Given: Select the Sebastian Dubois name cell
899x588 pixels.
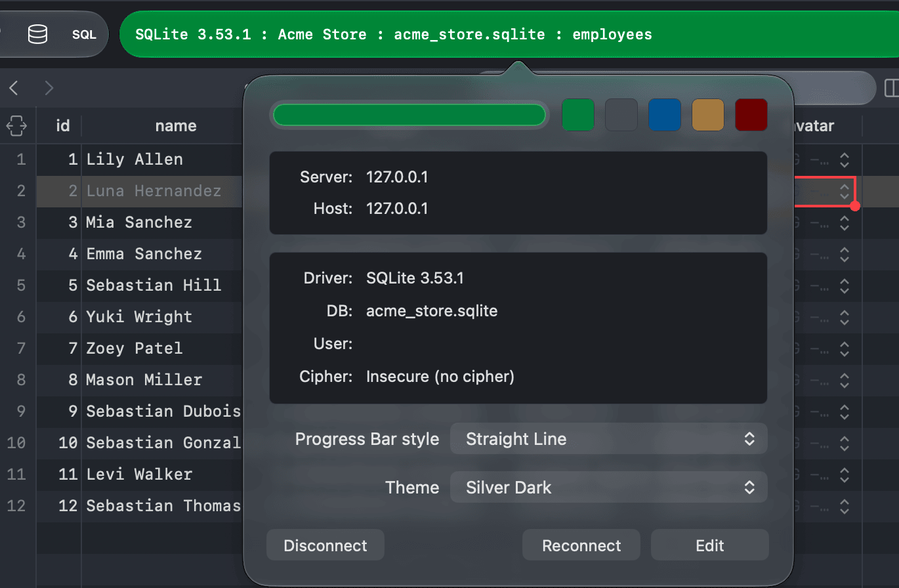Looking at the screenshot, I should tap(163, 411).
